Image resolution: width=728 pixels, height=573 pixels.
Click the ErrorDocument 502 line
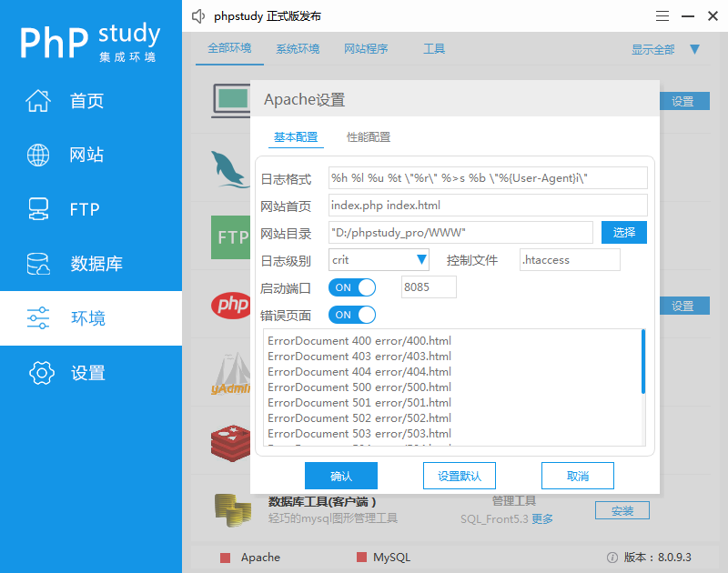359,418
